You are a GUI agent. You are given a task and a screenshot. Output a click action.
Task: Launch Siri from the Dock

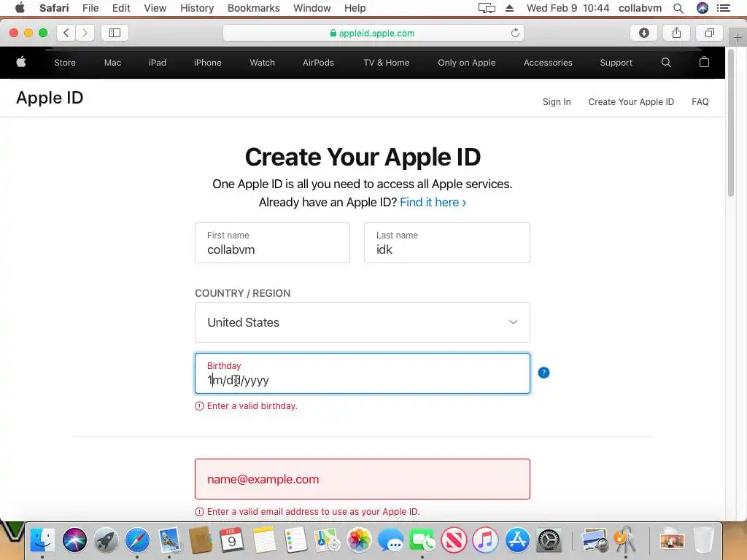pyautogui.click(x=74, y=540)
